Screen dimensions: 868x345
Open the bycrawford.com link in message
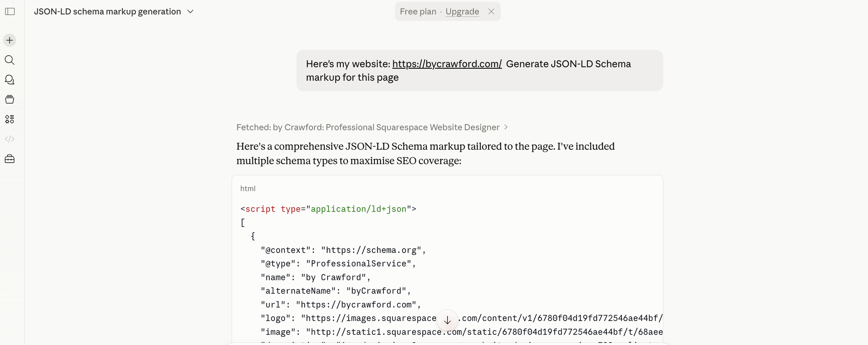pos(447,64)
